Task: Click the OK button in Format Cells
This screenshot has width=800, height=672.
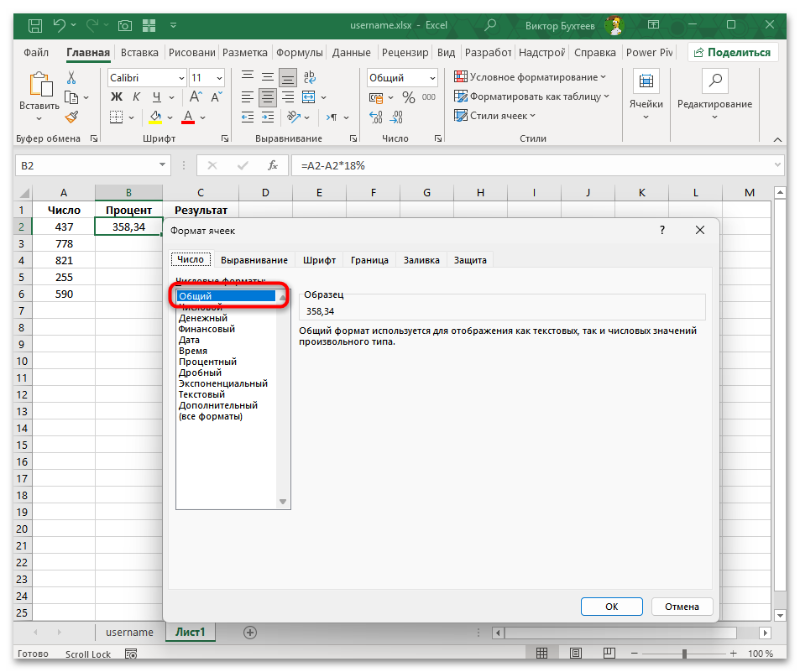Action: click(x=611, y=606)
